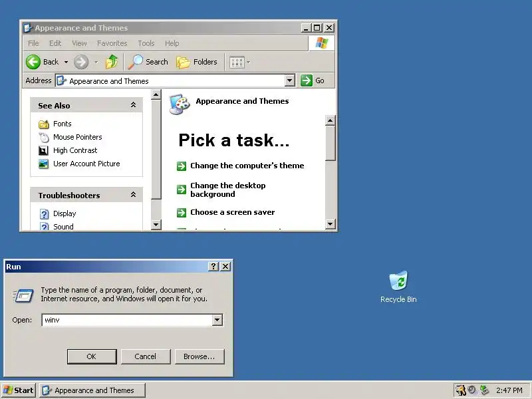Viewport: 532px width, 399px height.
Task: Open the Fonts link
Action: tap(62, 124)
